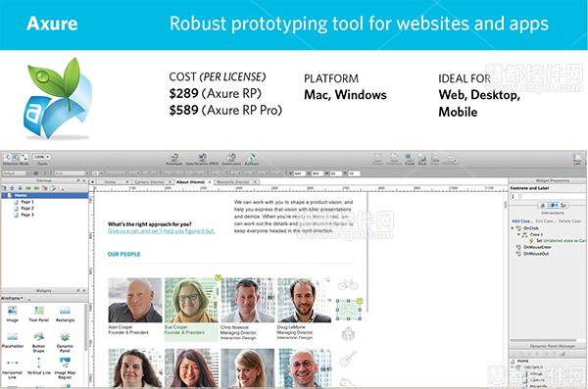This screenshot has height=389, width=588.
Task: Bring widget to Front
Action: coord(410,159)
